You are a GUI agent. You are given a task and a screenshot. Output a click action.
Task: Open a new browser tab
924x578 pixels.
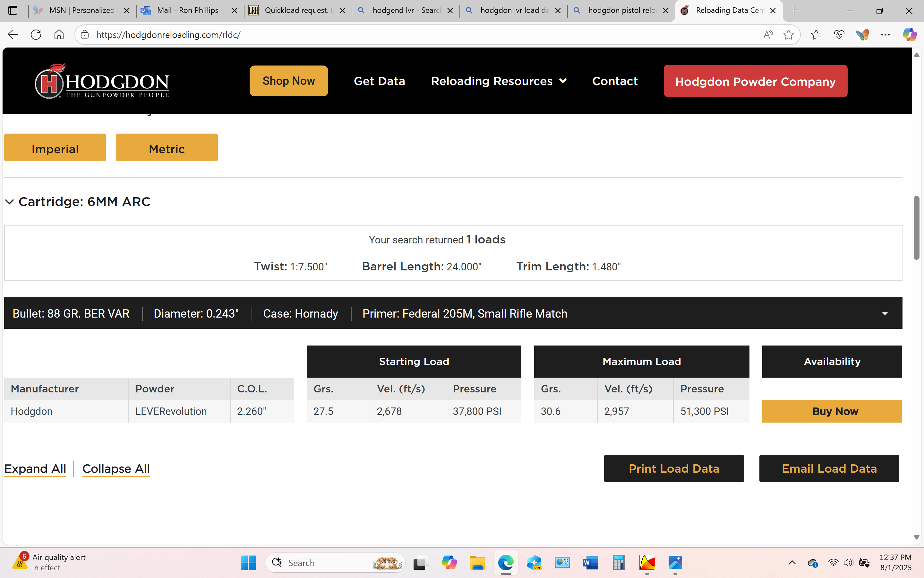coord(794,10)
